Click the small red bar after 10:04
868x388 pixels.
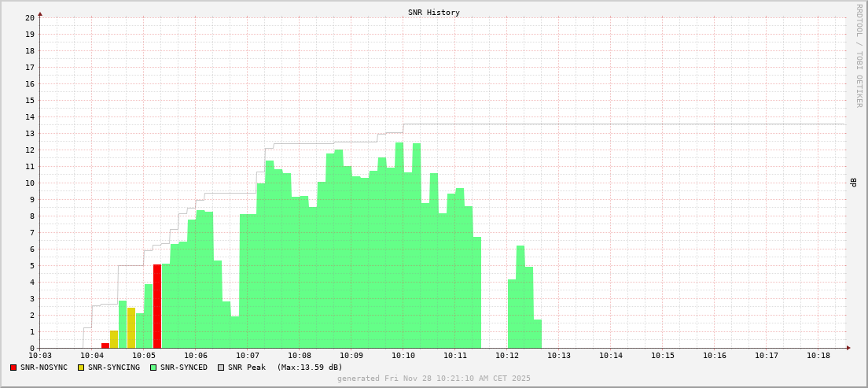[105, 346]
